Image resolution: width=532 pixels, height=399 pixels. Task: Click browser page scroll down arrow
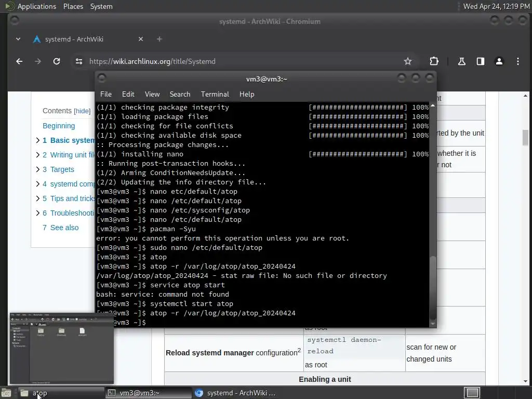525,381
